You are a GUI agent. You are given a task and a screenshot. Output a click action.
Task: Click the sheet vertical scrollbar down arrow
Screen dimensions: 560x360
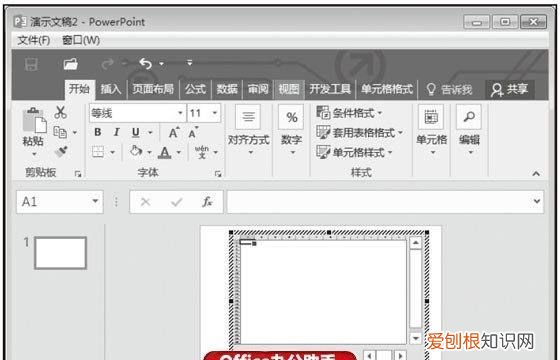pos(415,338)
